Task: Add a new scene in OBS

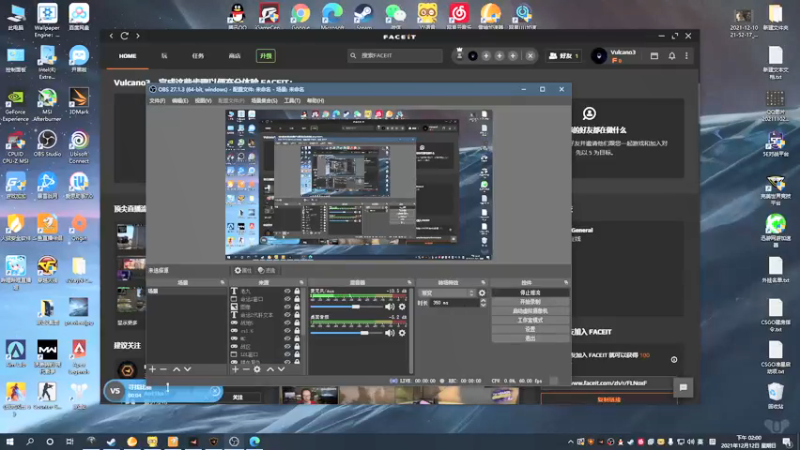Action: (152, 369)
